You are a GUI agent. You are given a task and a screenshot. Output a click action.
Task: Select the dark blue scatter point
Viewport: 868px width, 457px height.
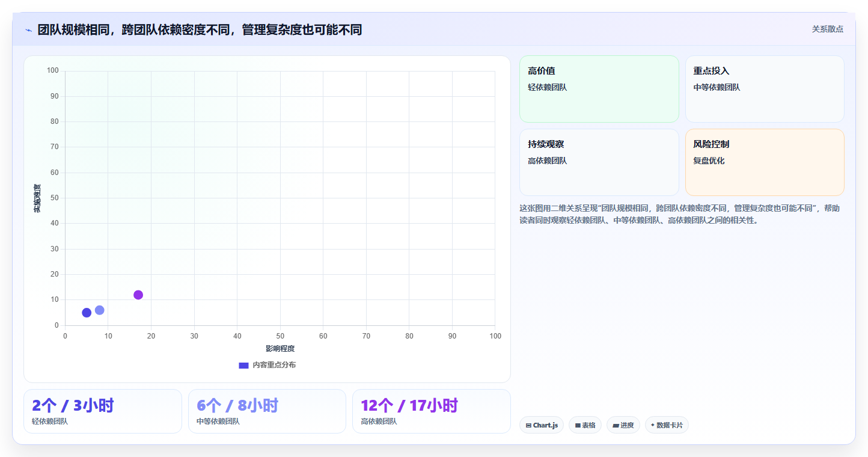(x=87, y=313)
